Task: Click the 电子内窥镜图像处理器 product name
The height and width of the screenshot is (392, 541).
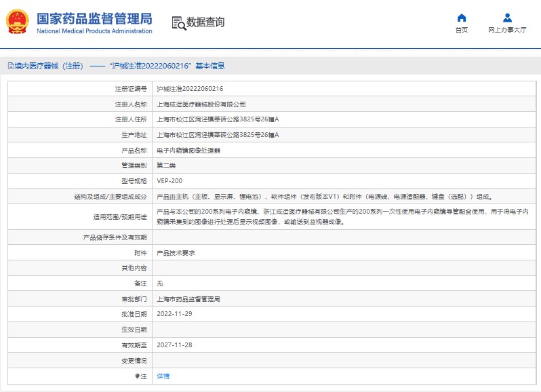Action: 188,150
